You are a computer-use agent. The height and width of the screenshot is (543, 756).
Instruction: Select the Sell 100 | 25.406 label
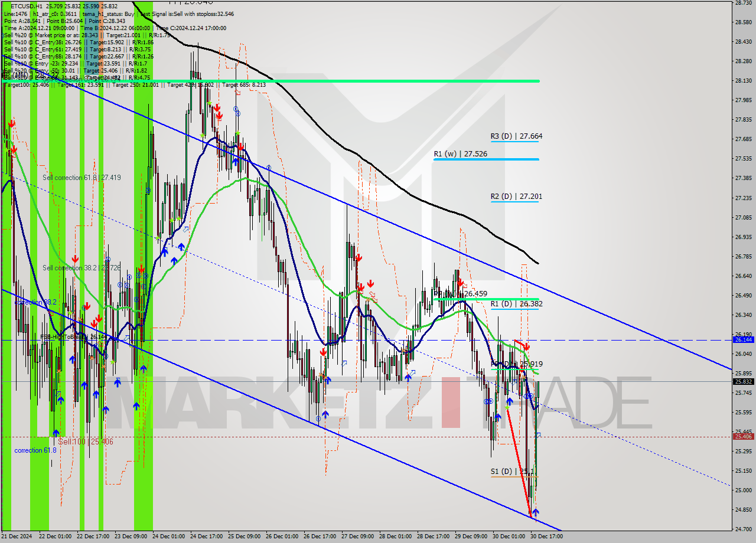point(85,441)
